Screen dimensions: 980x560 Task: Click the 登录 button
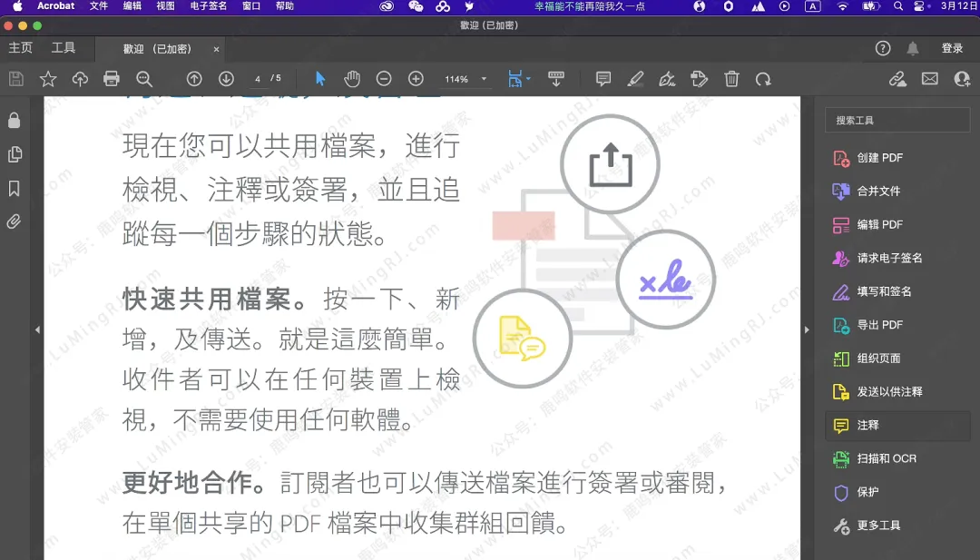point(953,47)
